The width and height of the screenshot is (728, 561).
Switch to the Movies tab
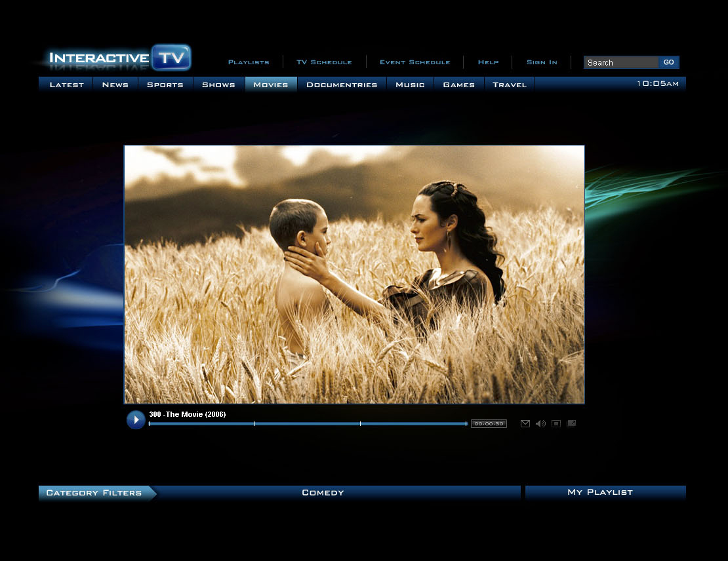click(271, 85)
